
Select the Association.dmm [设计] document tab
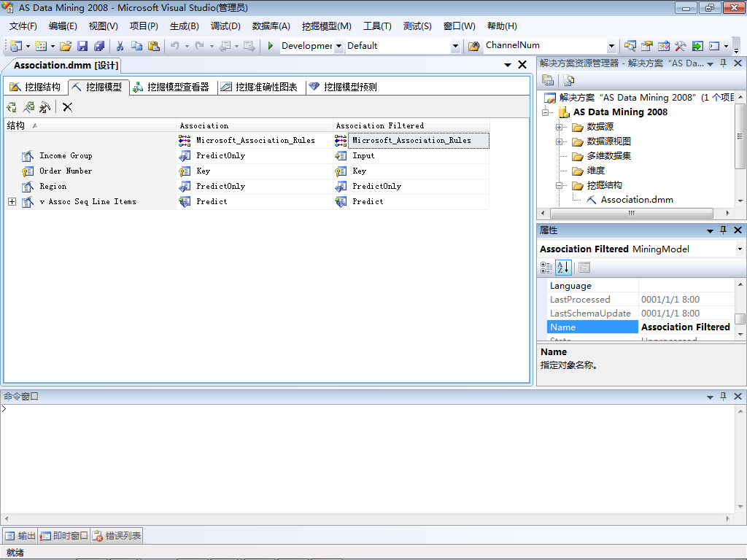click(x=66, y=65)
